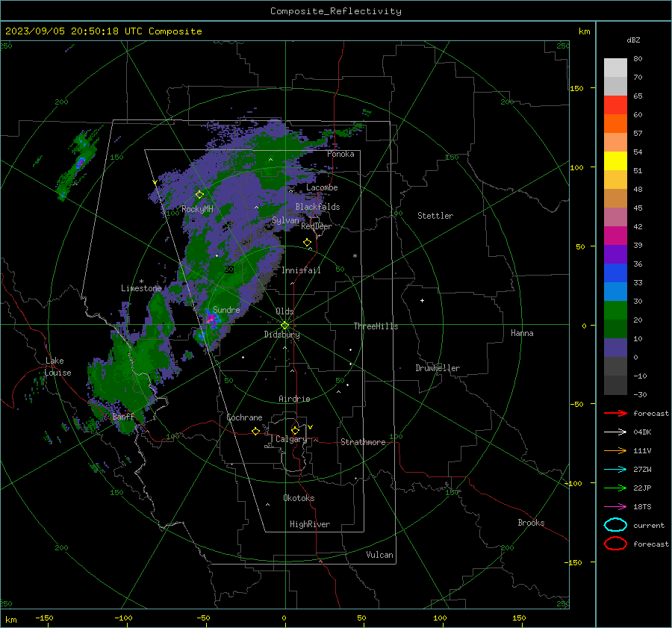Click the Hanna city label
The image size is (672, 628).
click(522, 333)
